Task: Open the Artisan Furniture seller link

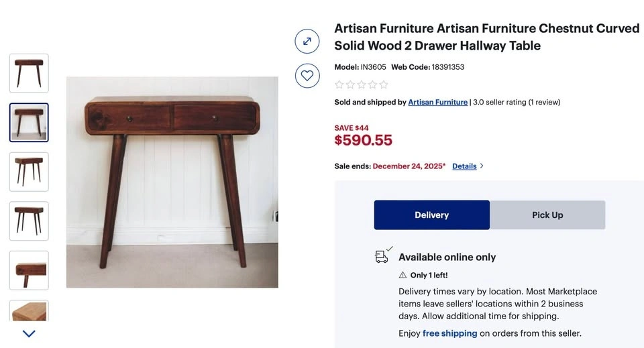Action: (437, 103)
